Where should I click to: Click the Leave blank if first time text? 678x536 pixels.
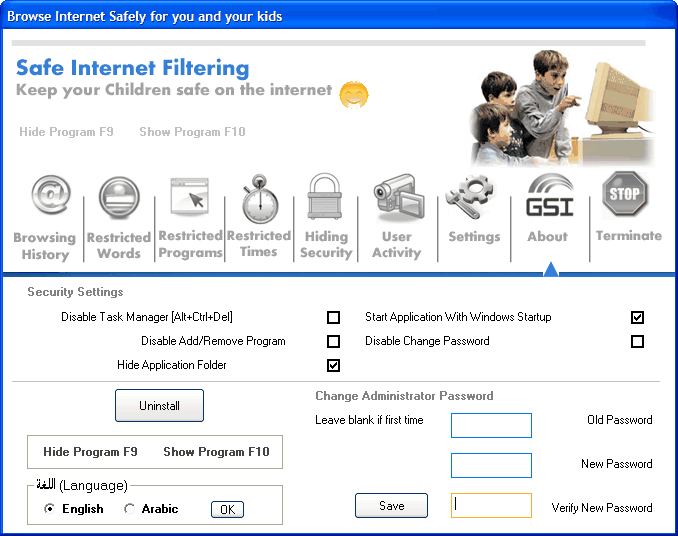tap(369, 420)
